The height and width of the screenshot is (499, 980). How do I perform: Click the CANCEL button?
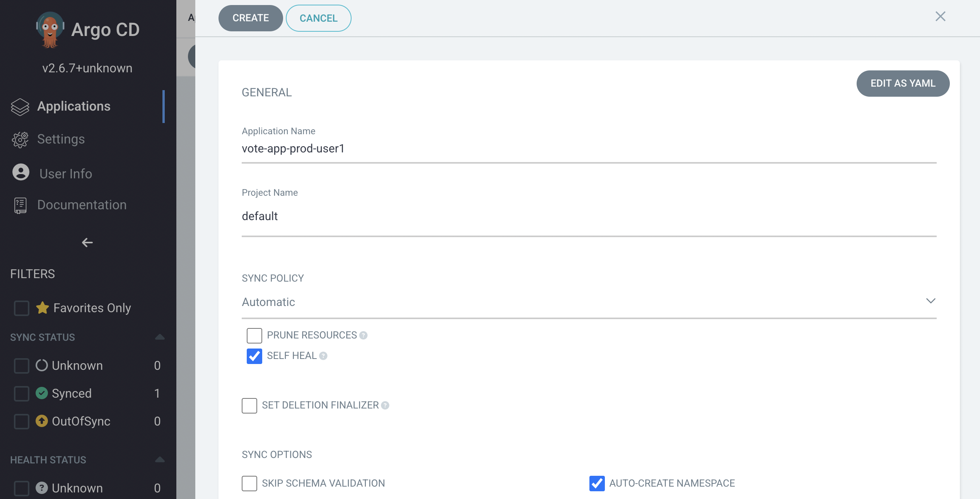pos(318,18)
